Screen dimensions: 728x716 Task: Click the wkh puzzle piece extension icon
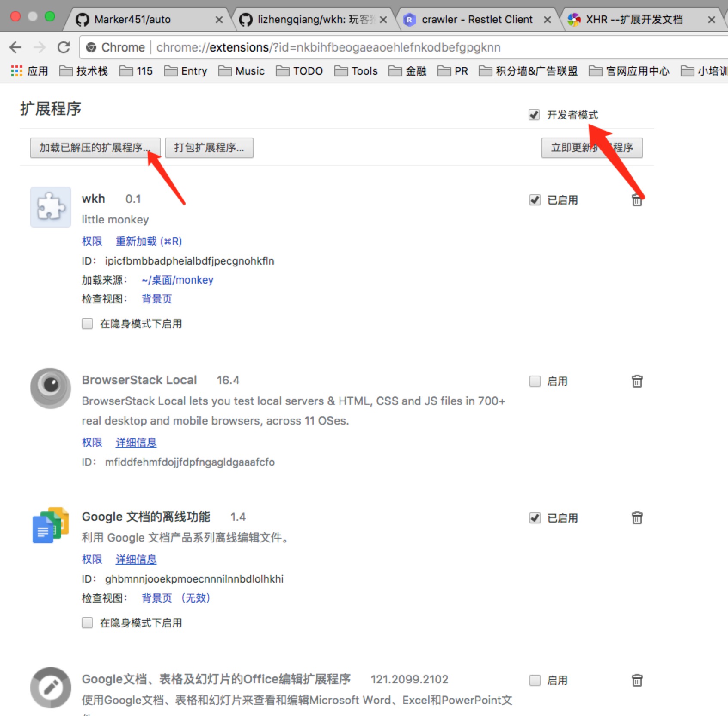pyautogui.click(x=51, y=207)
